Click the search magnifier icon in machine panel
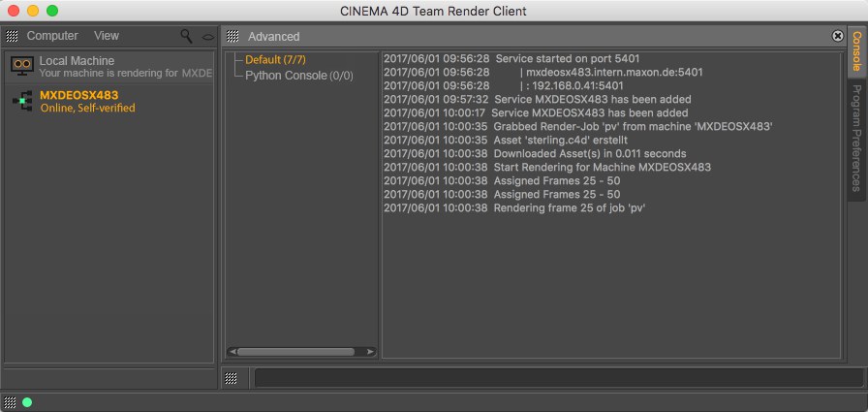Image resolution: width=868 pixels, height=412 pixels. point(187,37)
